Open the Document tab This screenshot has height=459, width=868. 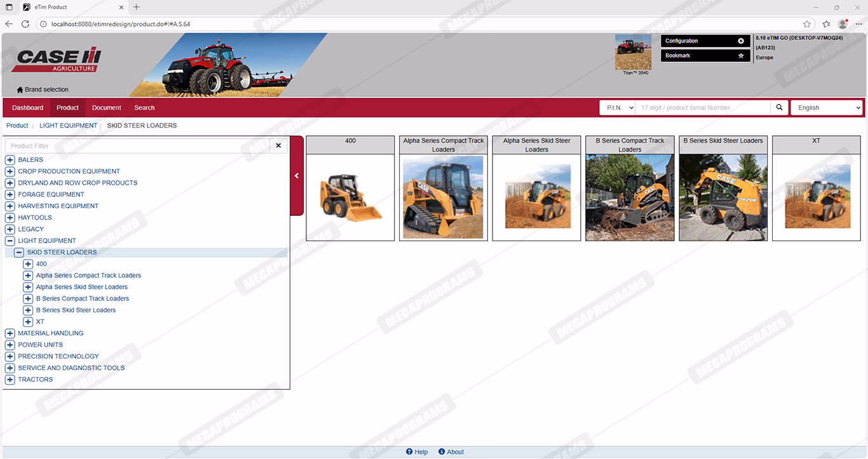click(x=106, y=108)
